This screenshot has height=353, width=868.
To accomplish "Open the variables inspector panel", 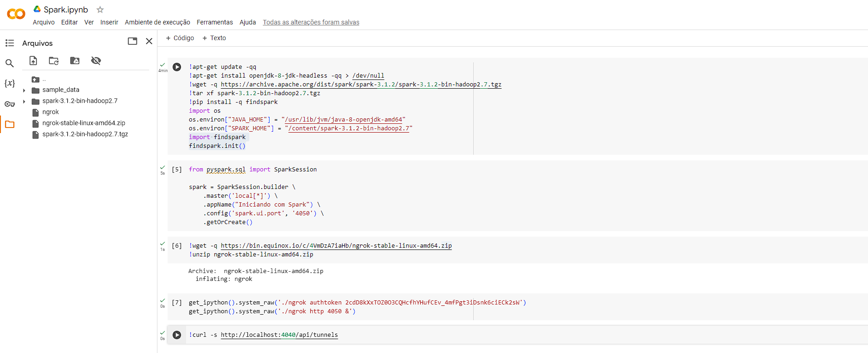I will [10, 83].
